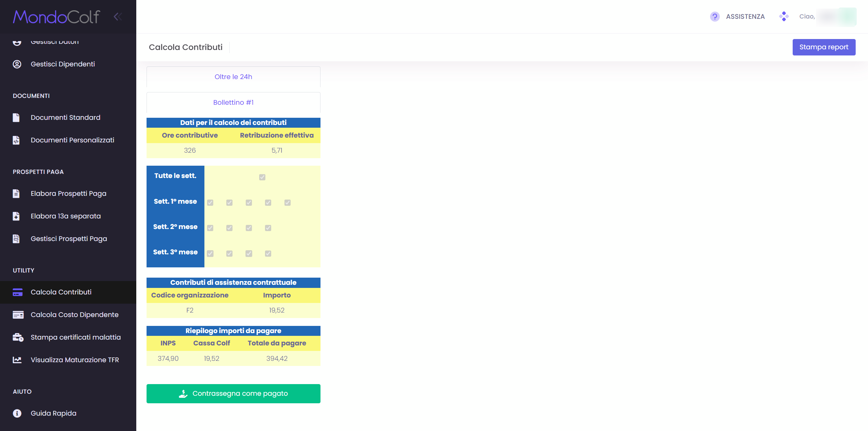Click the Stampa certificati malattia briefcase icon
868x431 pixels.
[18, 337]
